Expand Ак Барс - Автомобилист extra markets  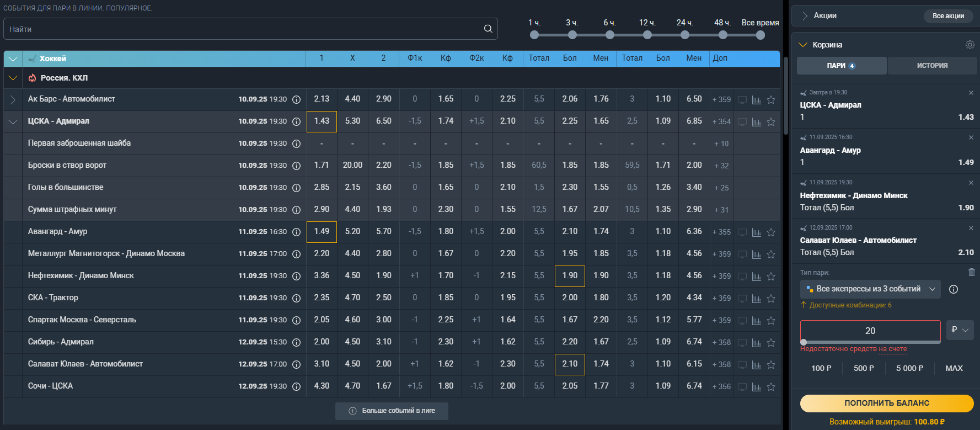[x=13, y=99]
